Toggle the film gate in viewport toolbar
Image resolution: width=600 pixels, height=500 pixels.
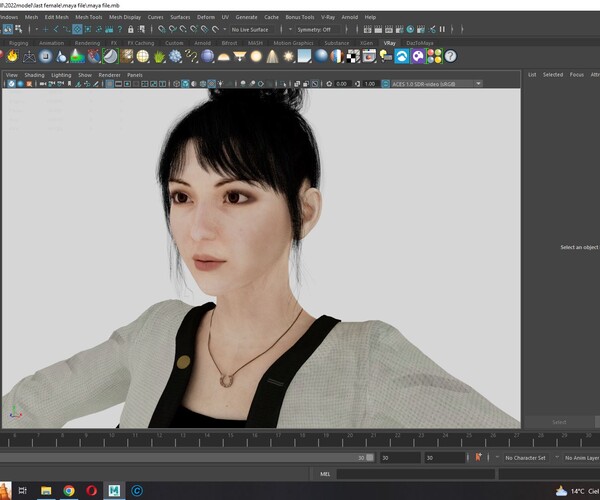tap(118, 84)
